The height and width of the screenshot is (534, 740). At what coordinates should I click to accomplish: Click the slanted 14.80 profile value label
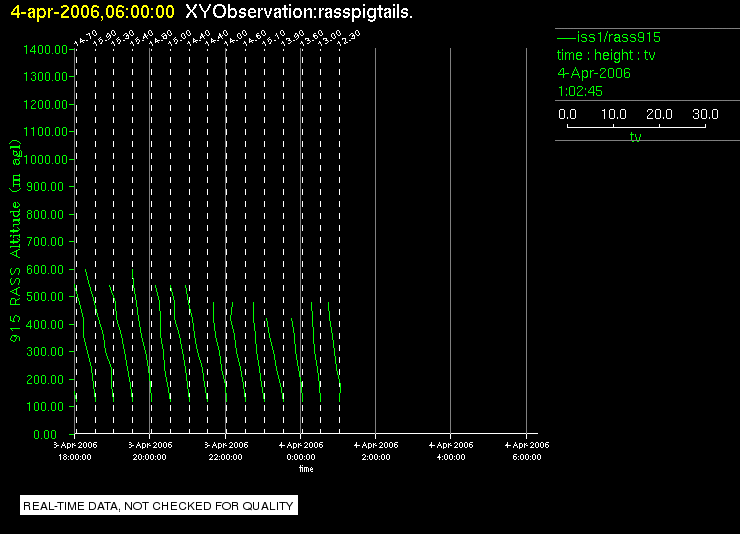pyautogui.click(x=161, y=38)
